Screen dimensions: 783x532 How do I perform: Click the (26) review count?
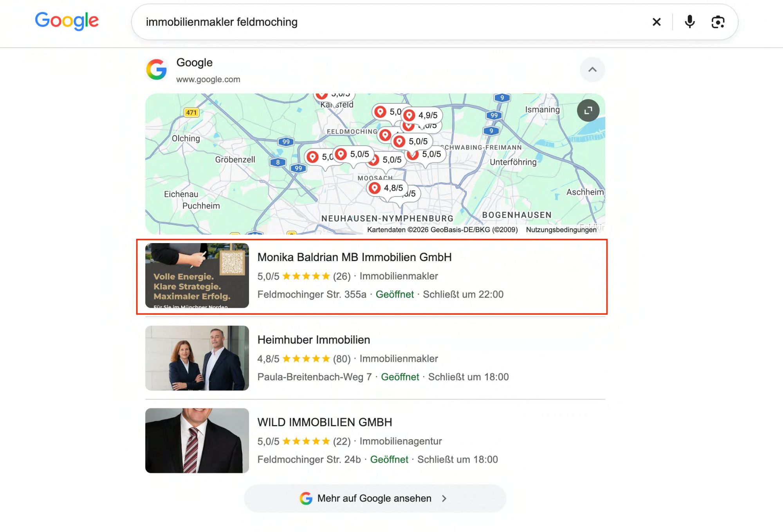pos(342,276)
